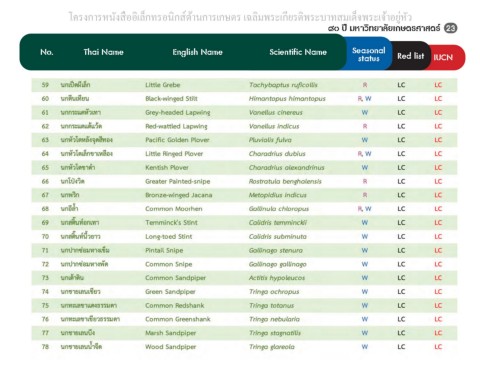Select the Seasonal status column header
This screenshot has width=480, height=390.
368,54
